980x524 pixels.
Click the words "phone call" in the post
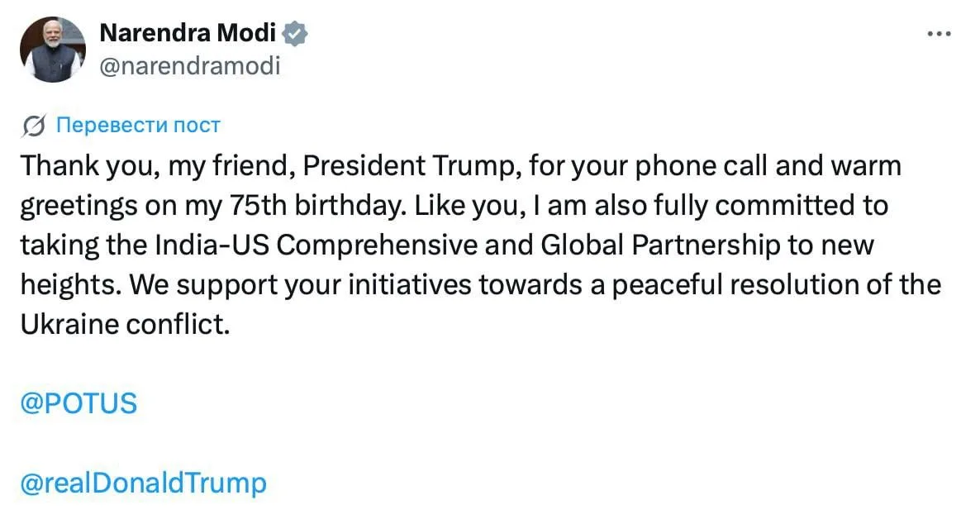point(673,166)
